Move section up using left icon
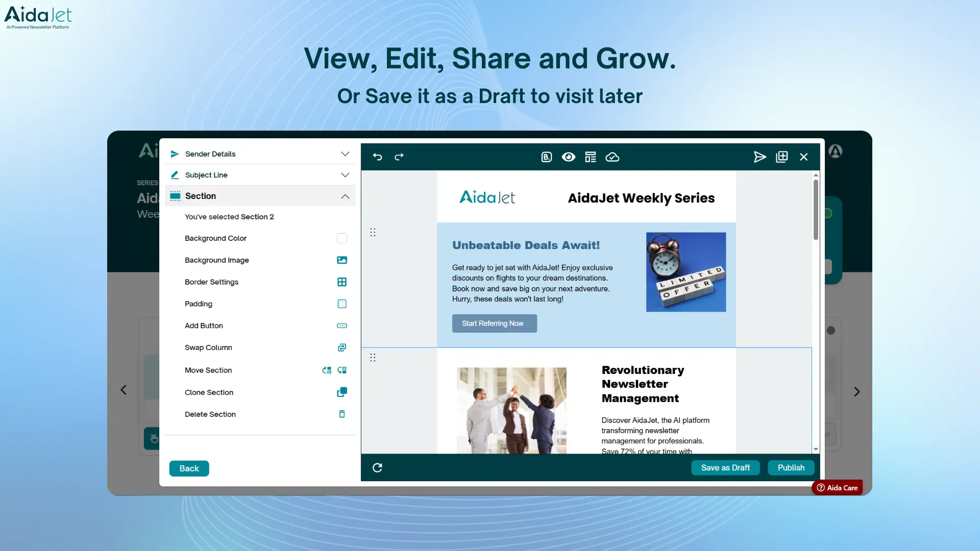This screenshot has height=551, width=980. click(x=327, y=370)
